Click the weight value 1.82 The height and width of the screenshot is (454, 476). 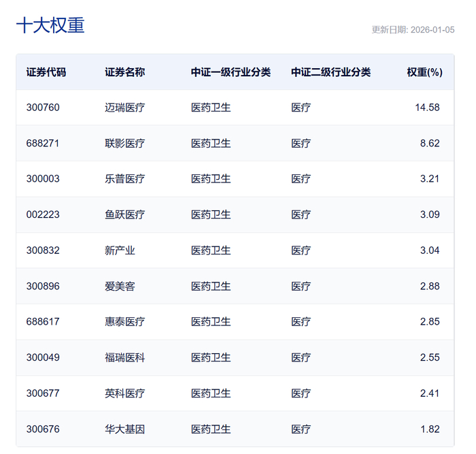tap(430, 429)
